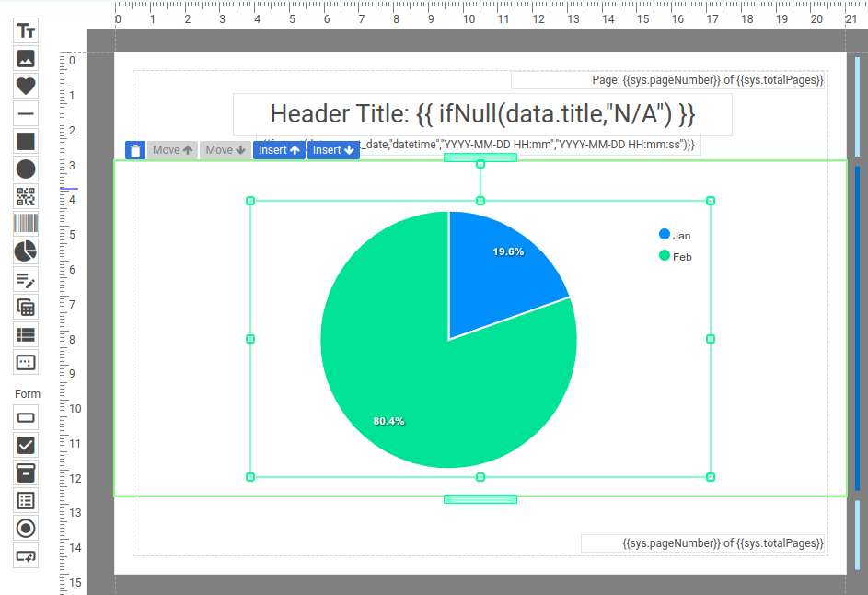Select the Circle shape tool

point(26,169)
